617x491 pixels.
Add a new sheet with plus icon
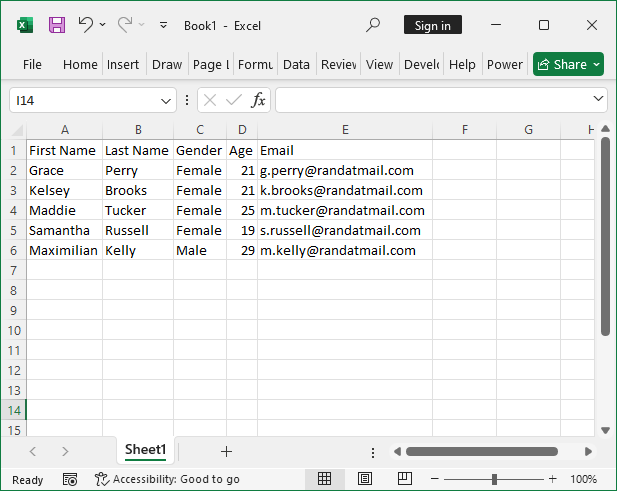tap(226, 451)
